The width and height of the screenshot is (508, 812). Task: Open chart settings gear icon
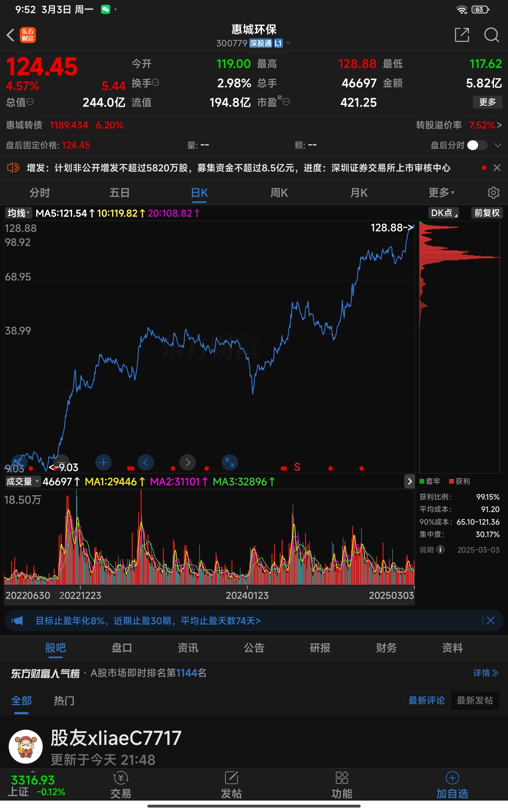[493, 193]
